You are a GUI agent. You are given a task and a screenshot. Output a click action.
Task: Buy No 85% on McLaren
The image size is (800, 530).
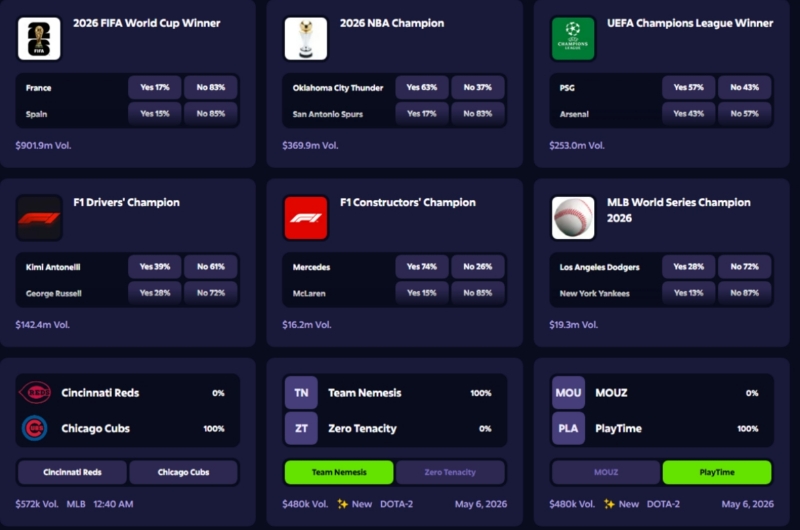478,293
